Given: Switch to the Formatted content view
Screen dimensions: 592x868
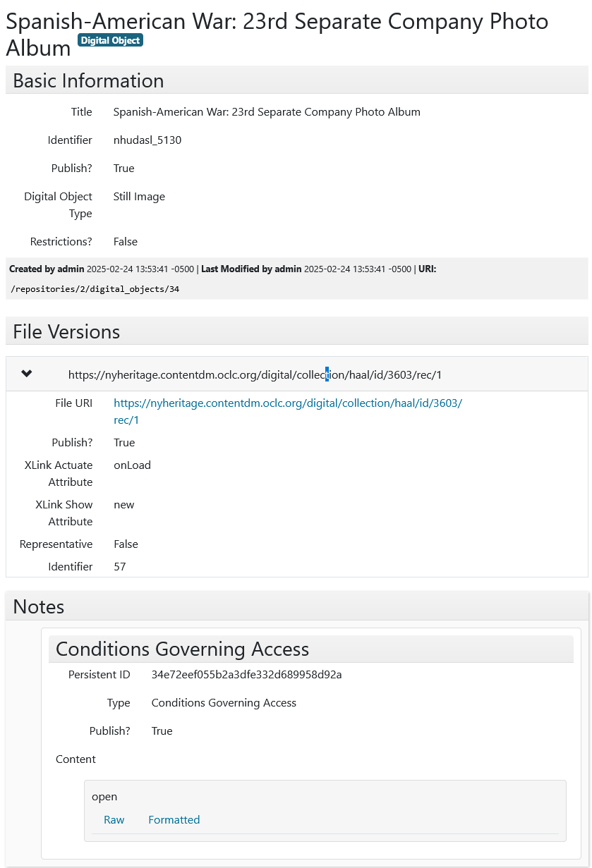Looking at the screenshot, I should click(174, 819).
